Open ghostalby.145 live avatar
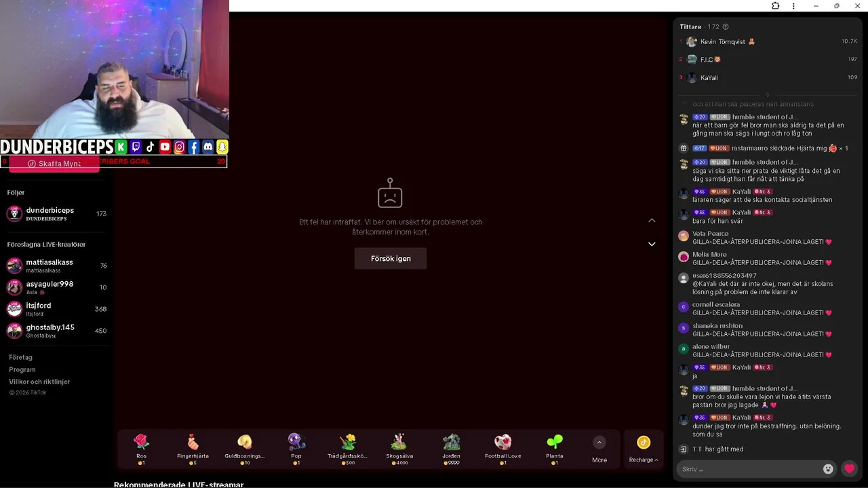868x488 pixels. click(14, 331)
